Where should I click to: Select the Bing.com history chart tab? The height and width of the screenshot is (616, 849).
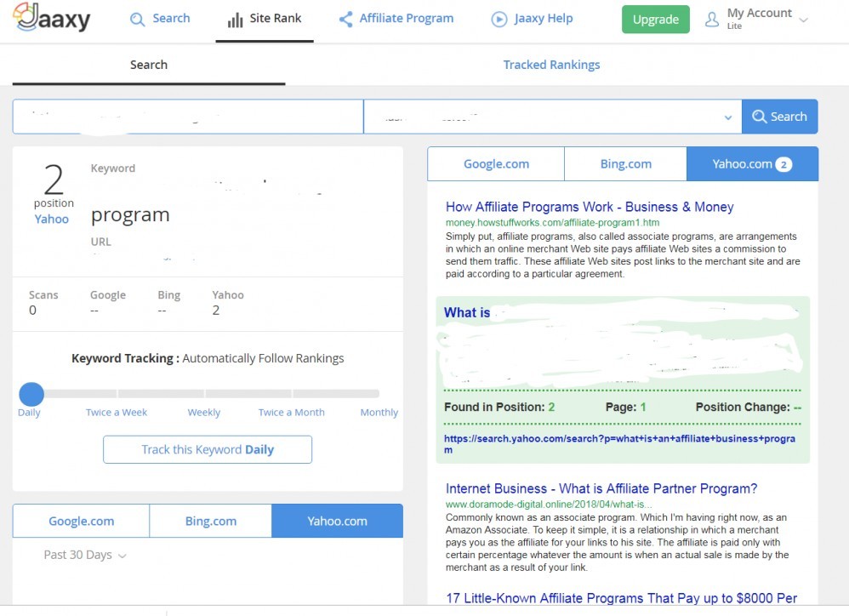[x=211, y=521]
